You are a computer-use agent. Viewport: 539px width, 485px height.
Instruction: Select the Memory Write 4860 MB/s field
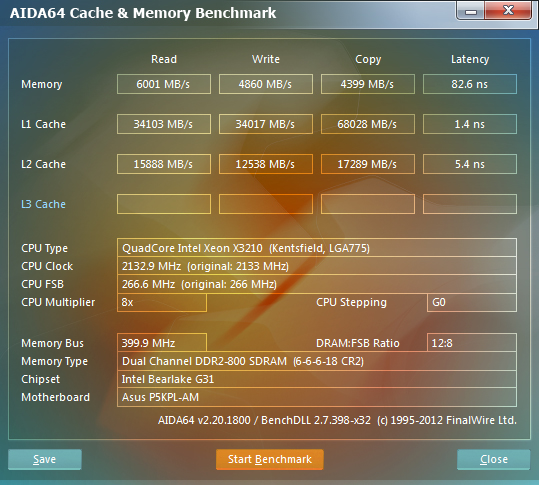266,84
